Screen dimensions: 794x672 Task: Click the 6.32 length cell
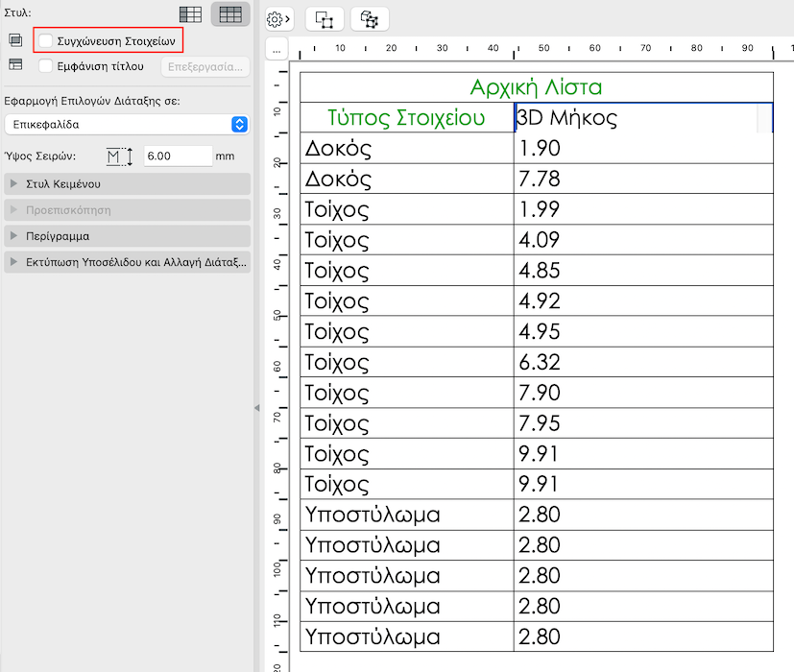[643, 362]
